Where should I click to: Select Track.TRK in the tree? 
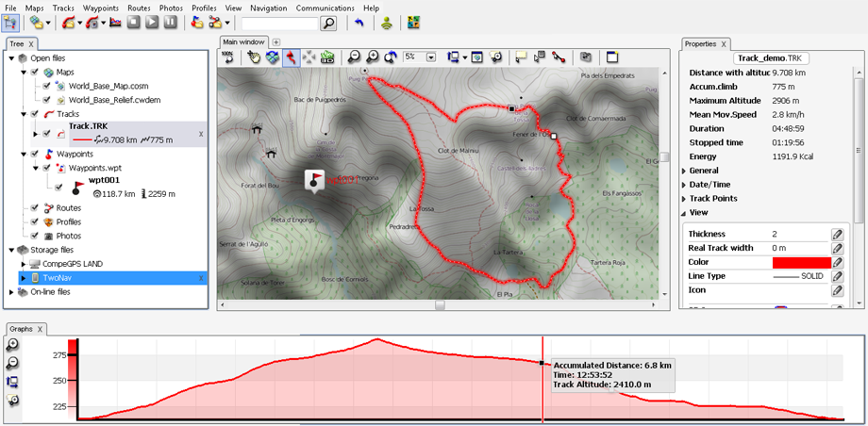pos(86,126)
